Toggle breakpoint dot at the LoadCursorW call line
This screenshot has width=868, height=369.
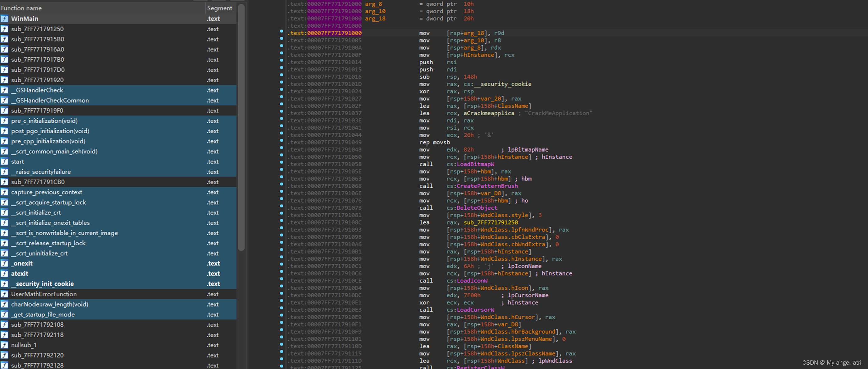coord(282,308)
